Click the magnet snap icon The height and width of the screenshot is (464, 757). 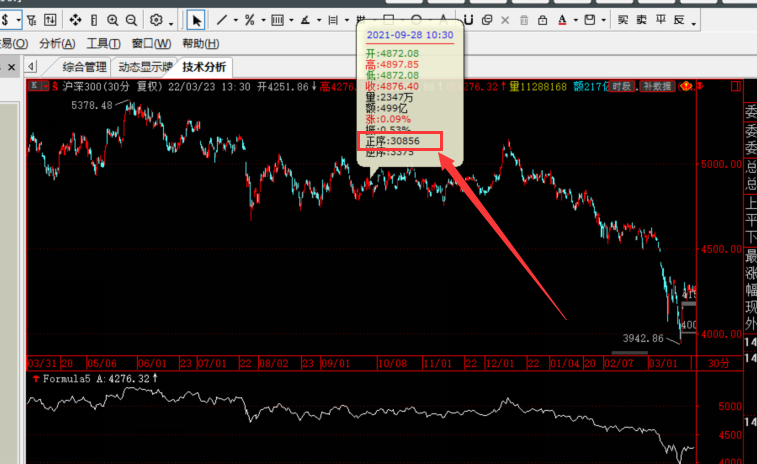[468, 20]
